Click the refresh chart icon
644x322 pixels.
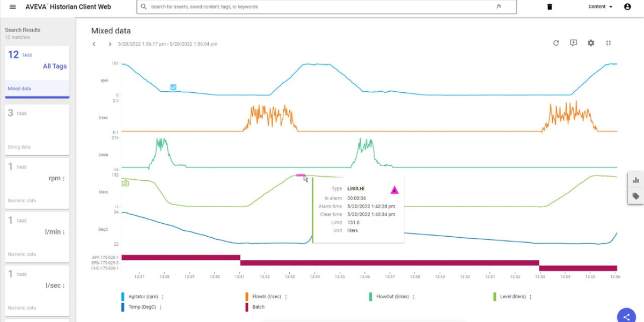[556, 43]
